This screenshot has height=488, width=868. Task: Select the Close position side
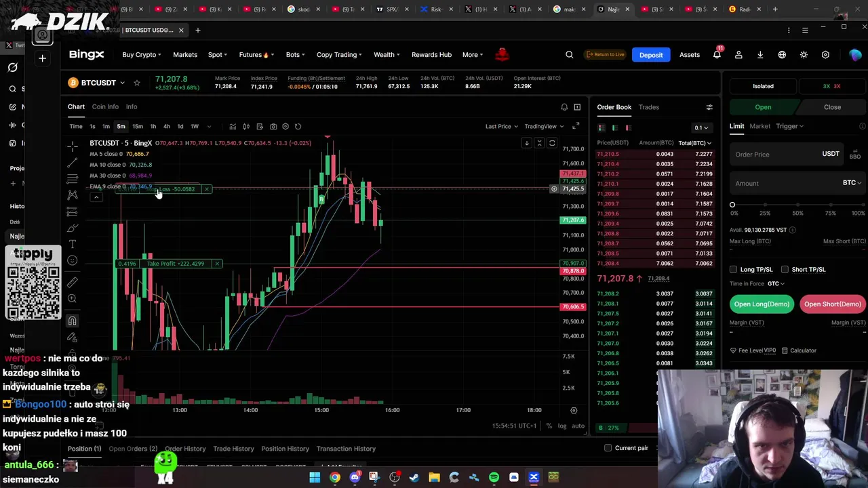832,107
